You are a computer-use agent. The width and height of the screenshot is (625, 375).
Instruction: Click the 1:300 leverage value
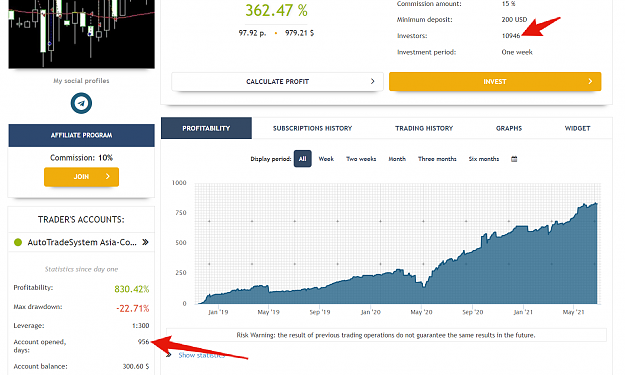click(140, 326)
